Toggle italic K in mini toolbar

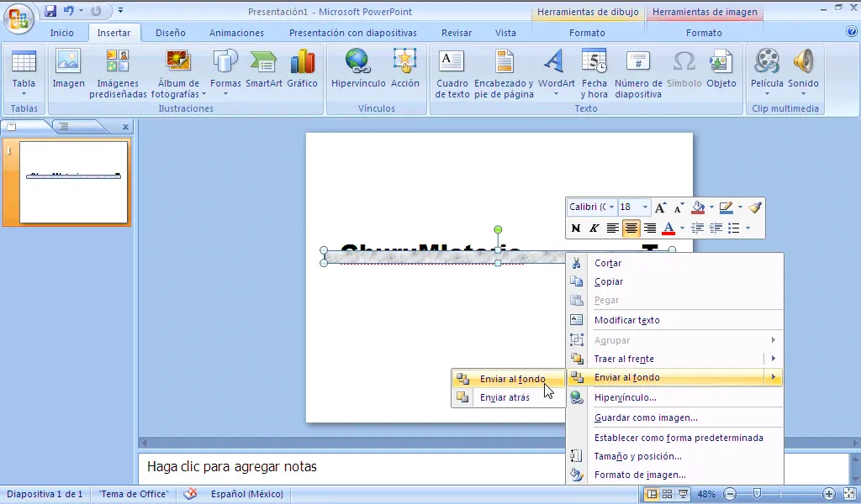[x=594, y=228]
